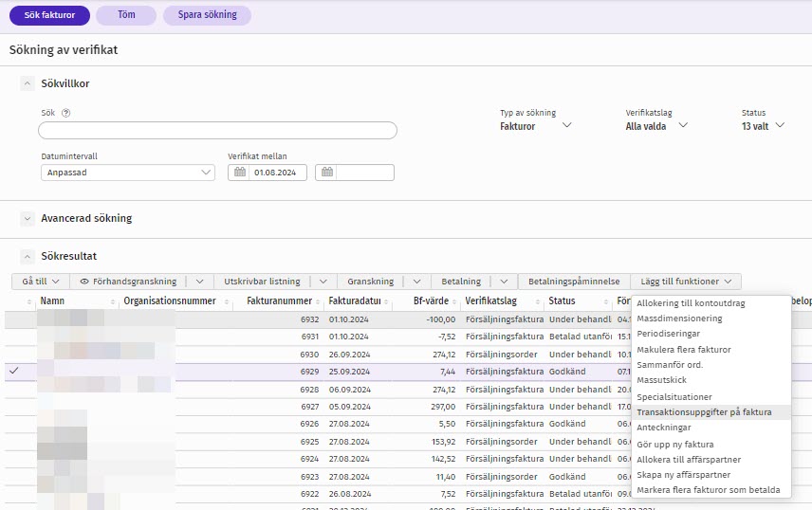812x510 pixels.
Task: Click the start date field 01.08.2024
Action: point(278,173)
